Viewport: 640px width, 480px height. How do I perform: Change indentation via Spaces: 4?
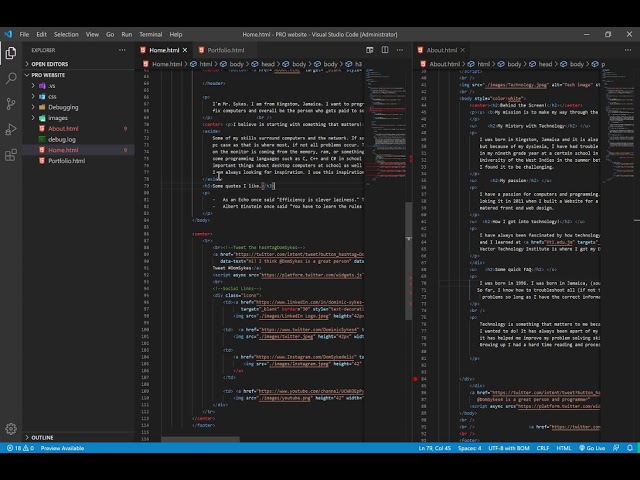pyautogui.click(x=469, y=448)
